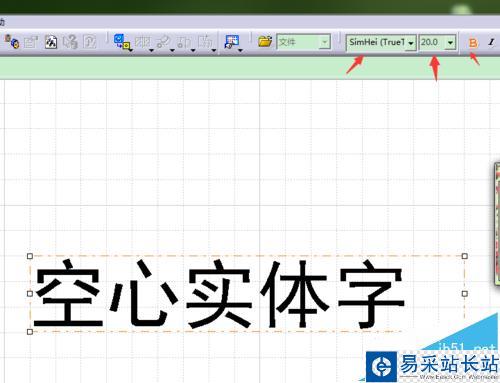Click the last greyed icon in the group
Image resolution: width=500 pixels, height=383 pixels.
pos(205,41)
